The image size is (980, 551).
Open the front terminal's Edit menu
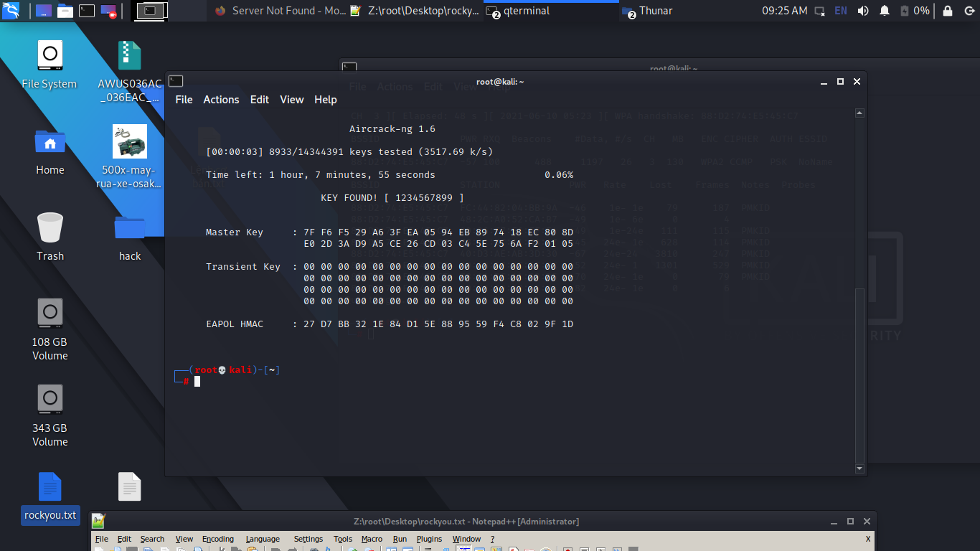pyautogui.click(x=260, y=100)
